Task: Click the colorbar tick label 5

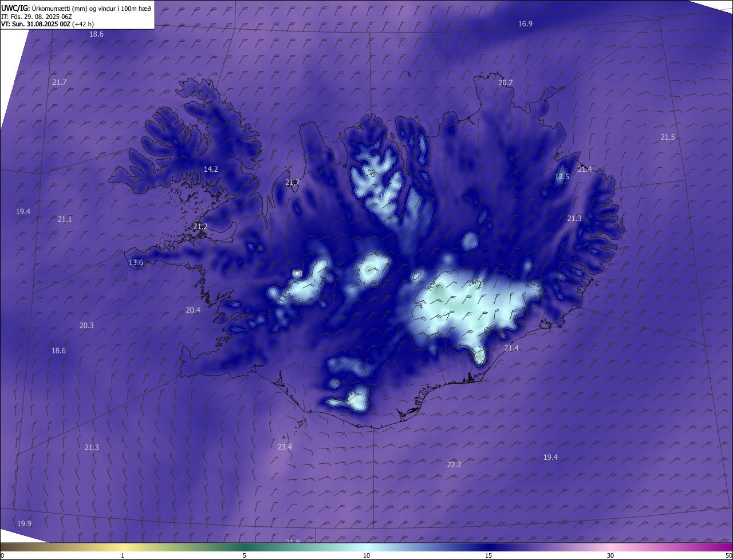Action: [x=245, y=556]
